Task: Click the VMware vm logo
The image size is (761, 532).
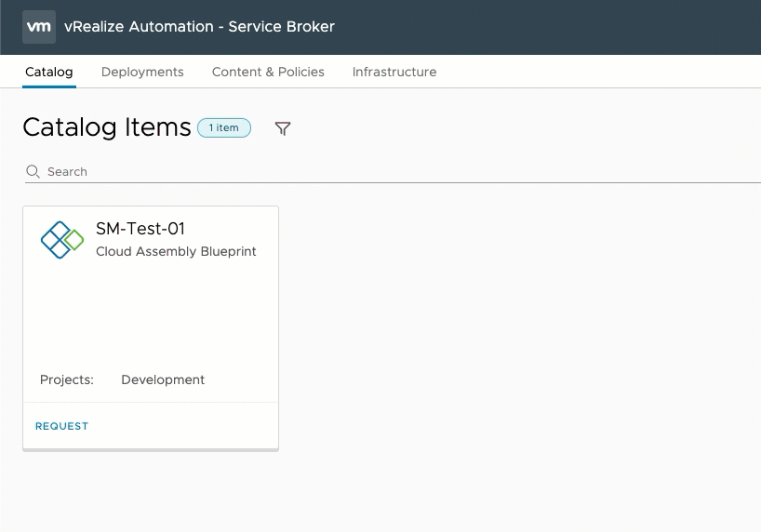Action: (39, 27)
